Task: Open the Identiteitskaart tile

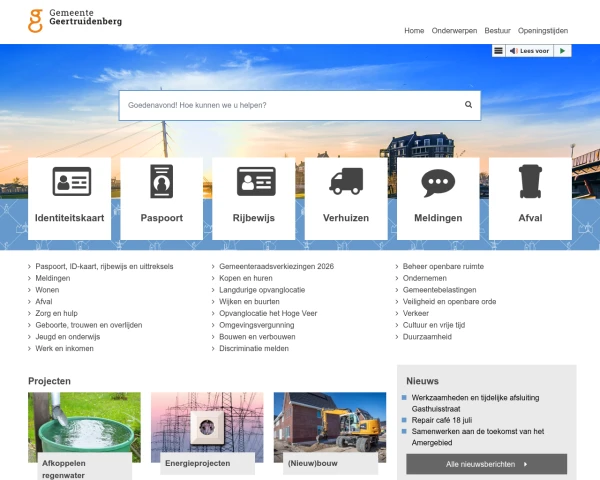Action: click(x=70, y=199)
